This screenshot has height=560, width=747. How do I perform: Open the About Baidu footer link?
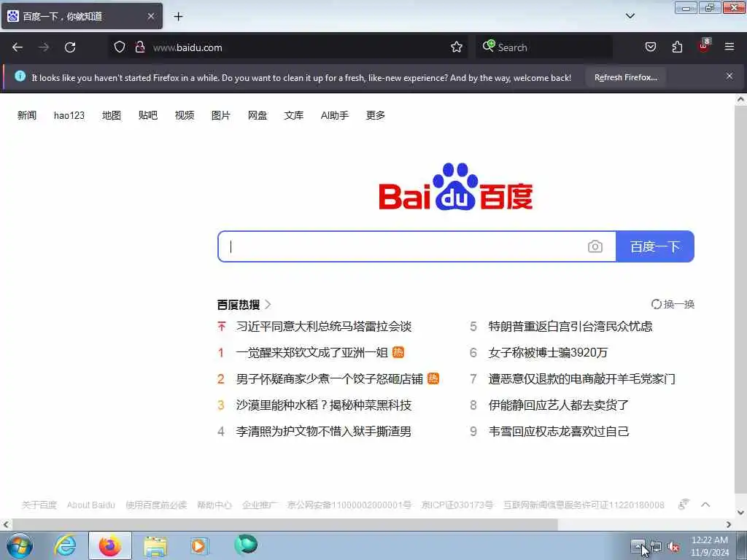[91, 505]
